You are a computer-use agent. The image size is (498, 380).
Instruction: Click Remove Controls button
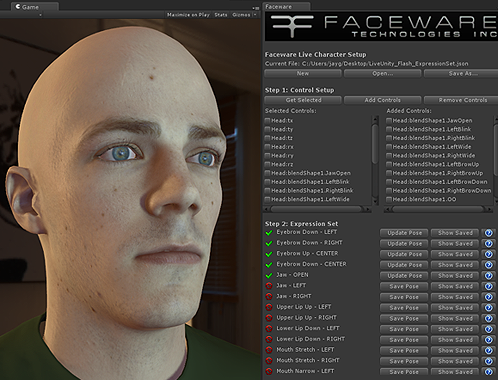(x=461, y=100)
